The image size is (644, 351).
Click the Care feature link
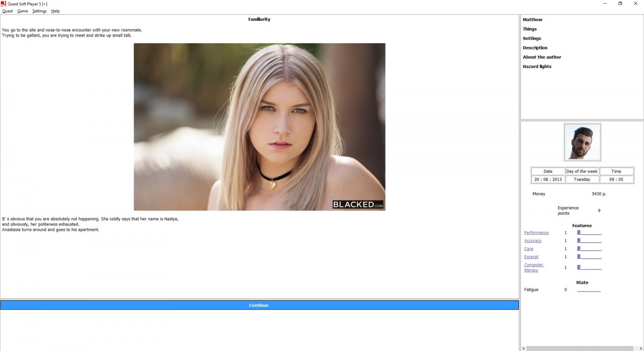[x=528, y=249]
